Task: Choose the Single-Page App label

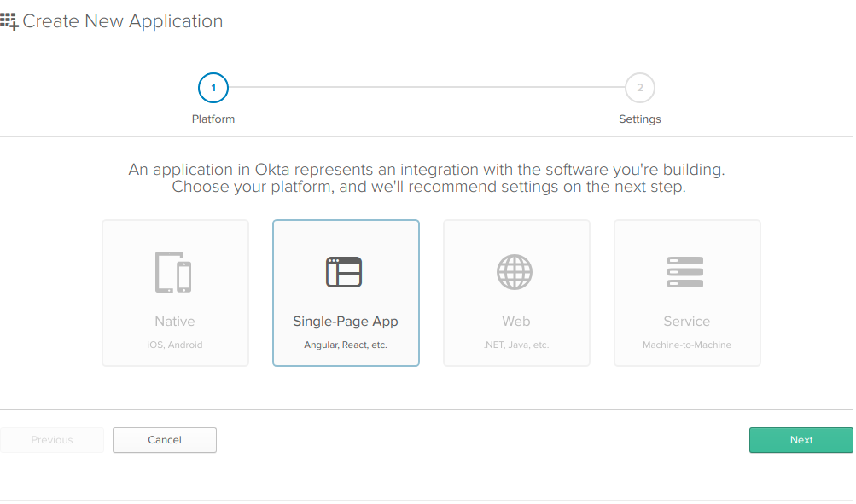Action: [x=346, y=322]
